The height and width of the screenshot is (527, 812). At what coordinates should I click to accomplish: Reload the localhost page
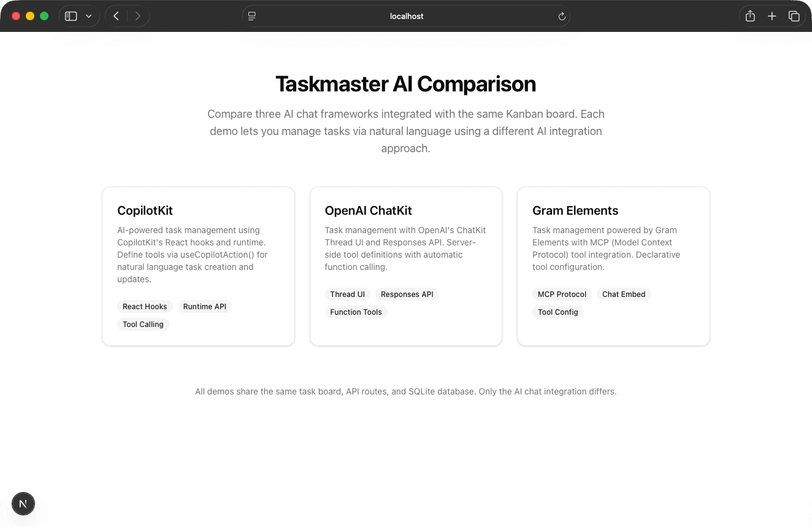tap(562, 16)
